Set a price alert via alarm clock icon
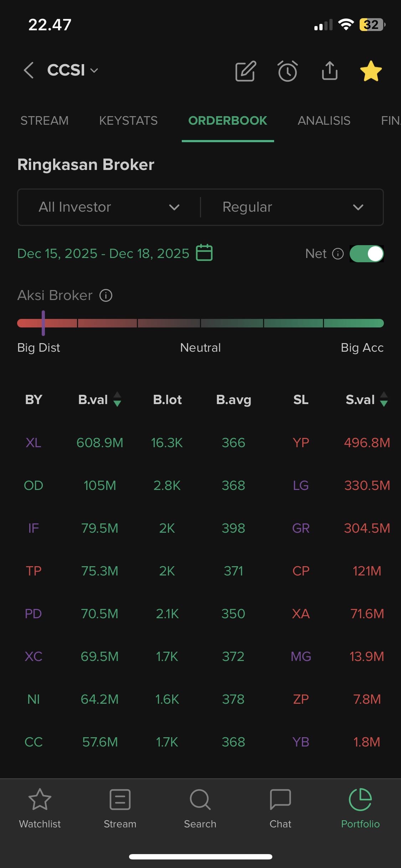 288,71
